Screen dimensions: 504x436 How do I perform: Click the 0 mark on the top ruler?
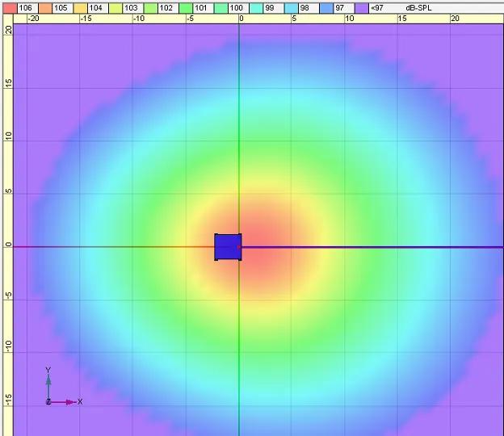(x=240, y=19)
